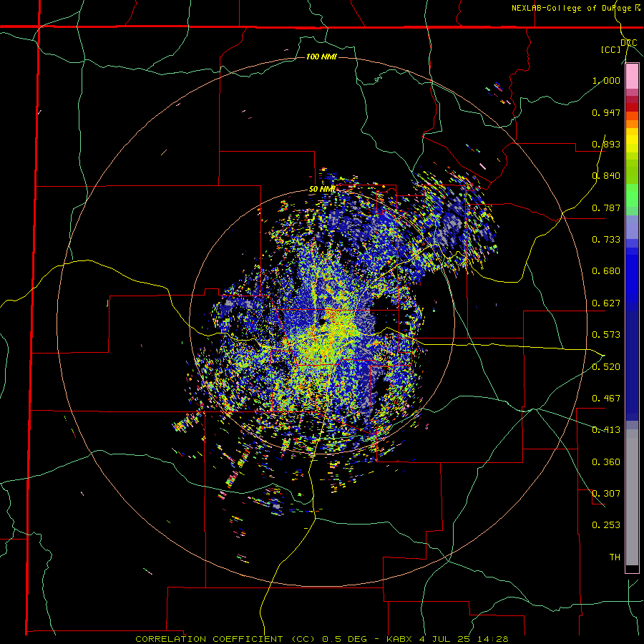Click the KABX radar site identifier

(x=400, y=639)
